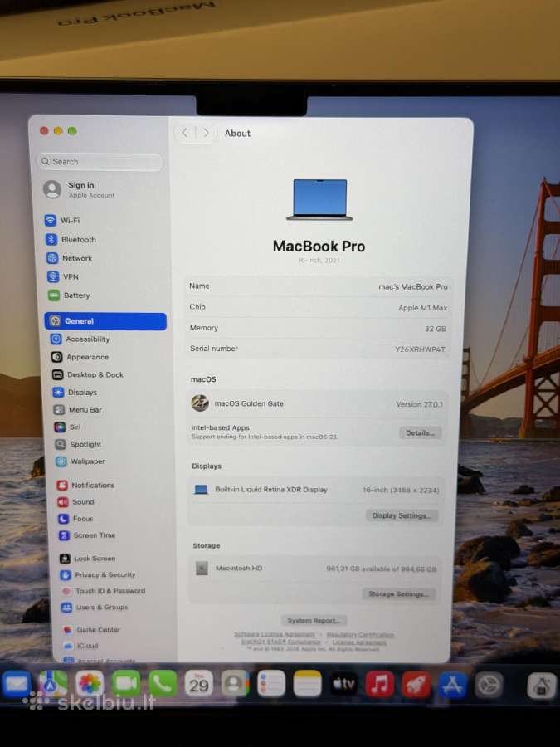The width and height of the screenshot is (560, 747).
Task: Open Regulatory Certification link
Action: tap(361, 635)
